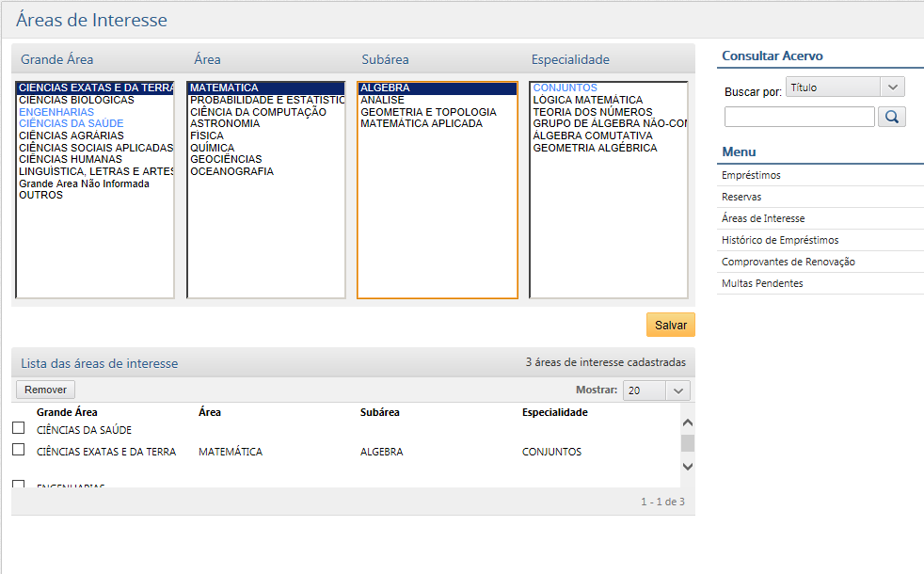Open Empréstimos from the menu
This screenshot has width=924, height=574.
pos(751,175)
